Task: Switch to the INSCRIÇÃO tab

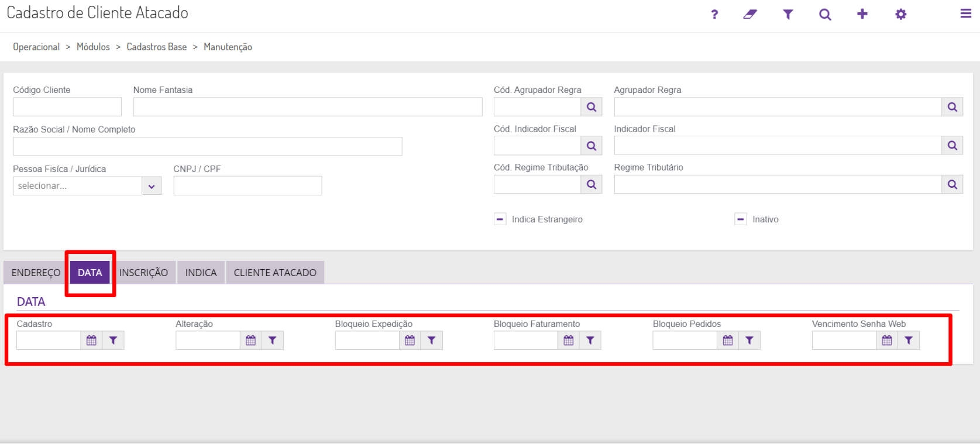Action: pos(143,273)
